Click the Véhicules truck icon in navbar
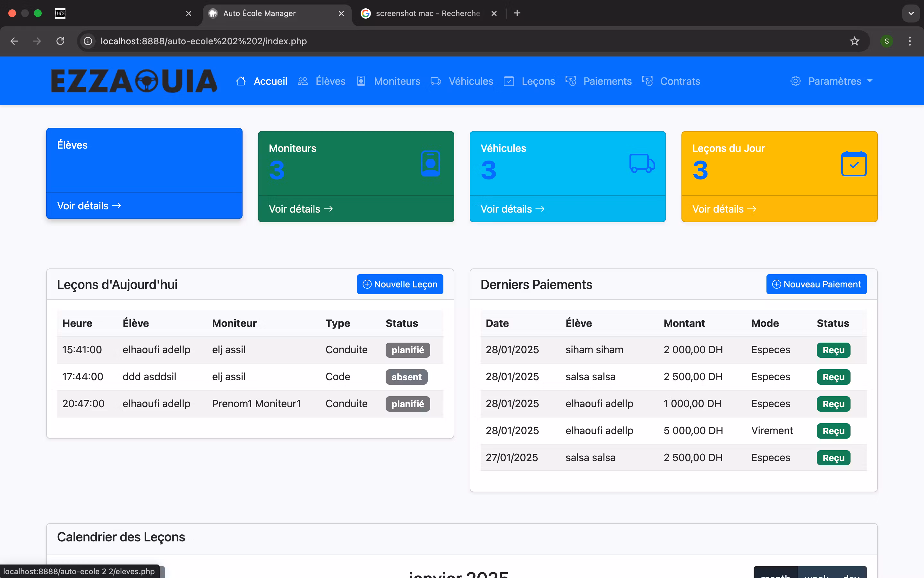Viewport: 924px width, 578px height. point(436,81)
